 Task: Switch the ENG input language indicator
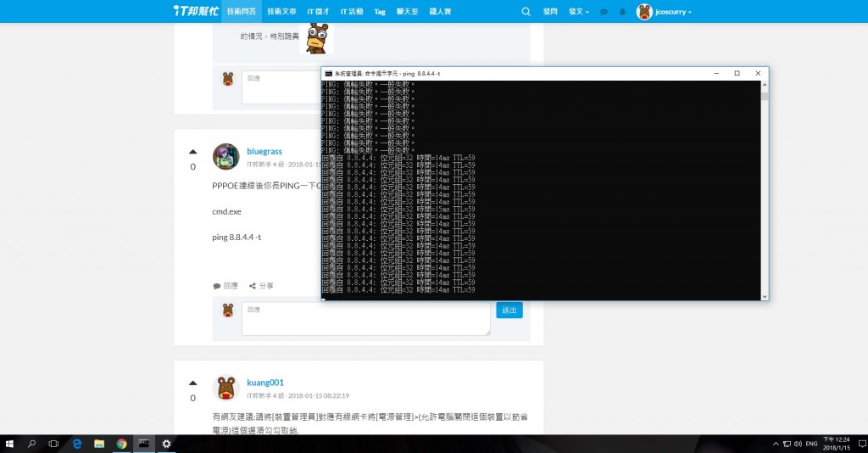[x=811, y=444]
